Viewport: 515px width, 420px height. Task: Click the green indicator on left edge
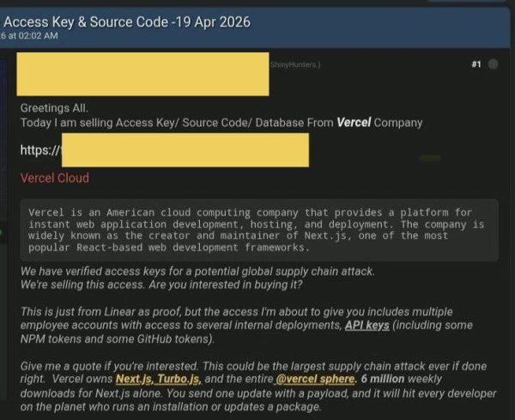point(2,232)
